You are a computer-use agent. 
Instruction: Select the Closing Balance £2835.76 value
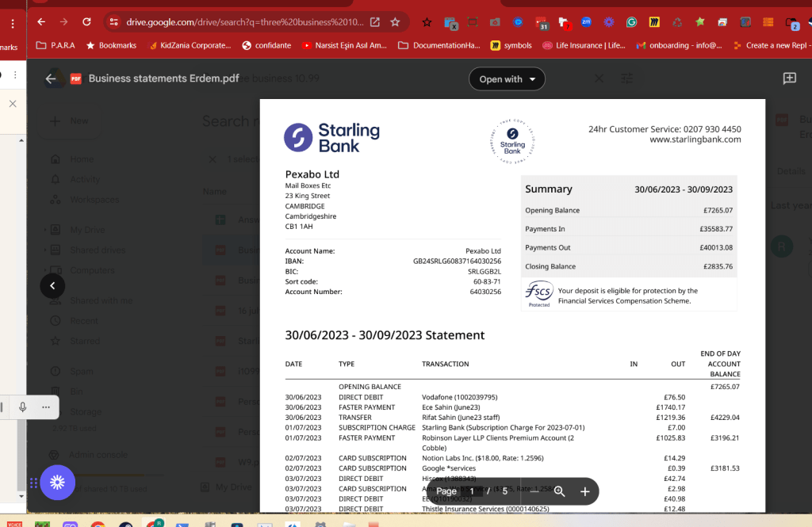pos(718,266)
